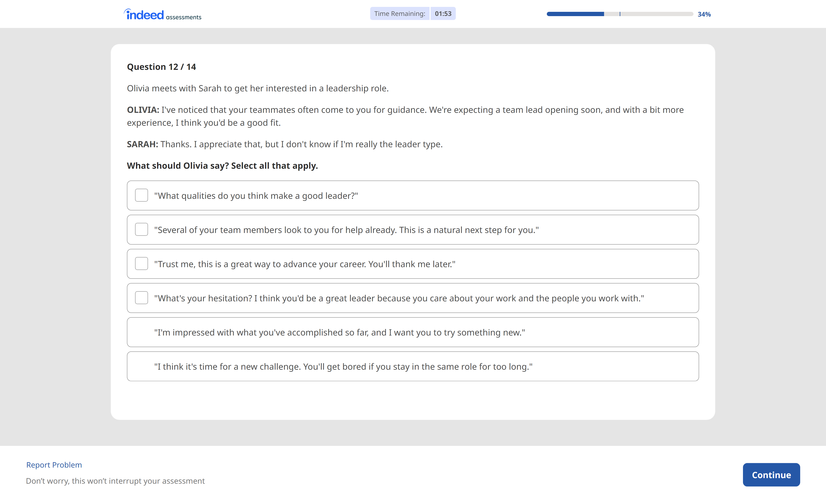Choose the "I'm impressed with what you've accomplished" option
826x504 pixels.
click(413, 332)
